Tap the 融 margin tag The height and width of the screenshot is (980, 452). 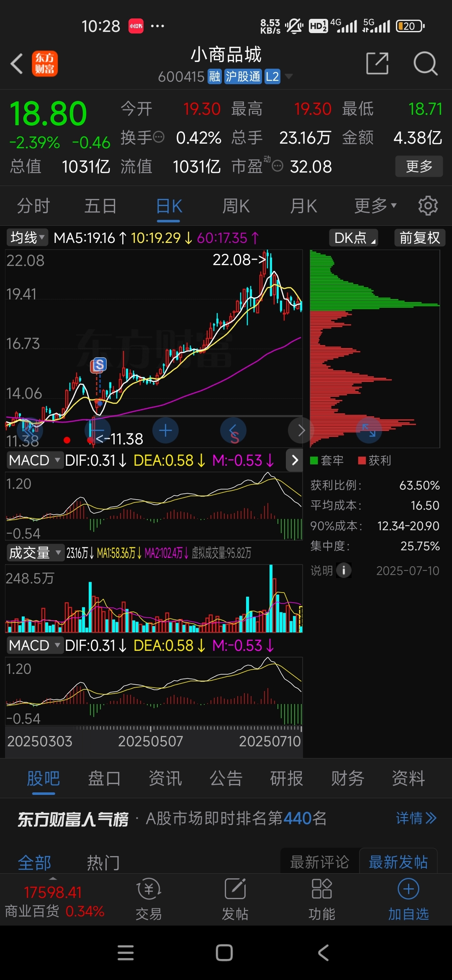pos(215,77)
